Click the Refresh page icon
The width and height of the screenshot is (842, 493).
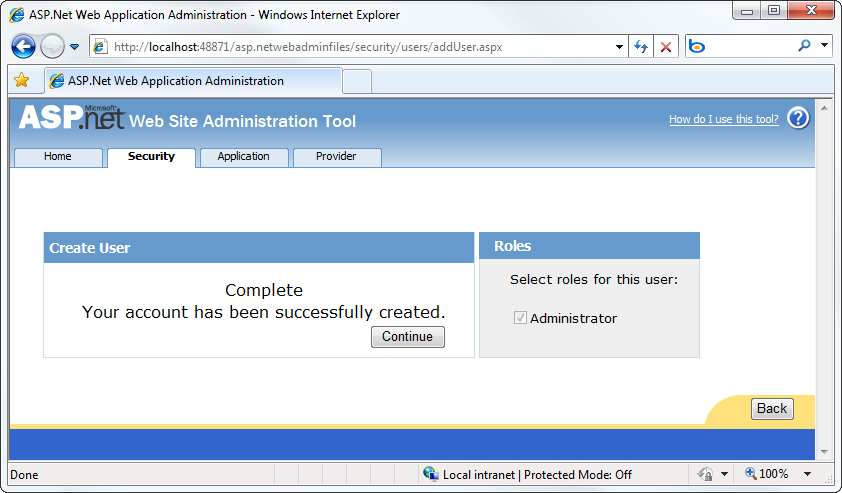(x=641, y=47)
